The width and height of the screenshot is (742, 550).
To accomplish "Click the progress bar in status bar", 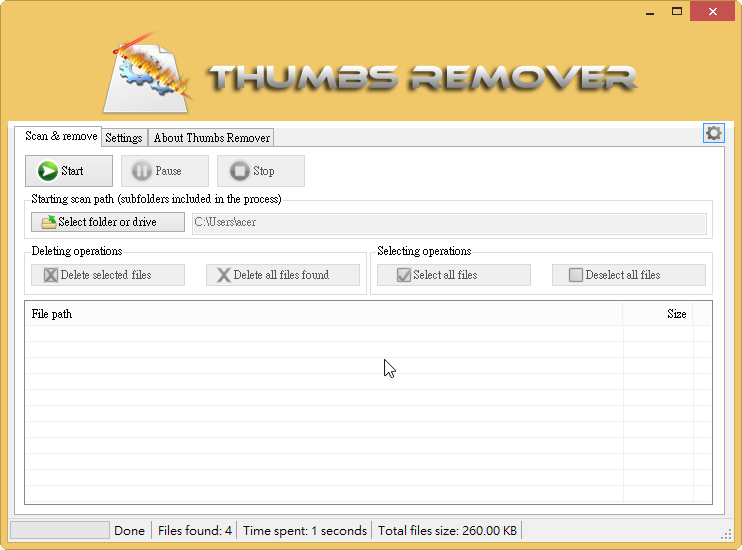I will pos(59,530).
